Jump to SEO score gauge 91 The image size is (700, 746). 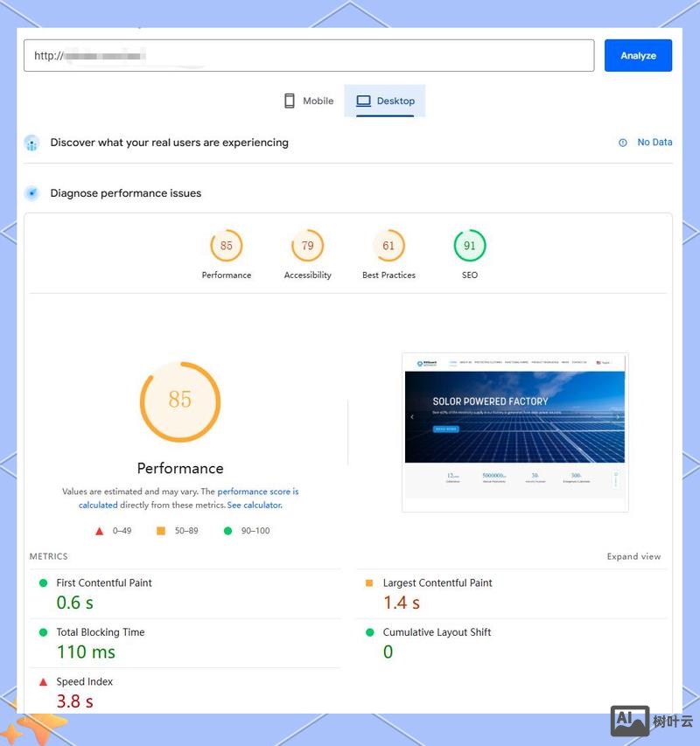[470, 246]
